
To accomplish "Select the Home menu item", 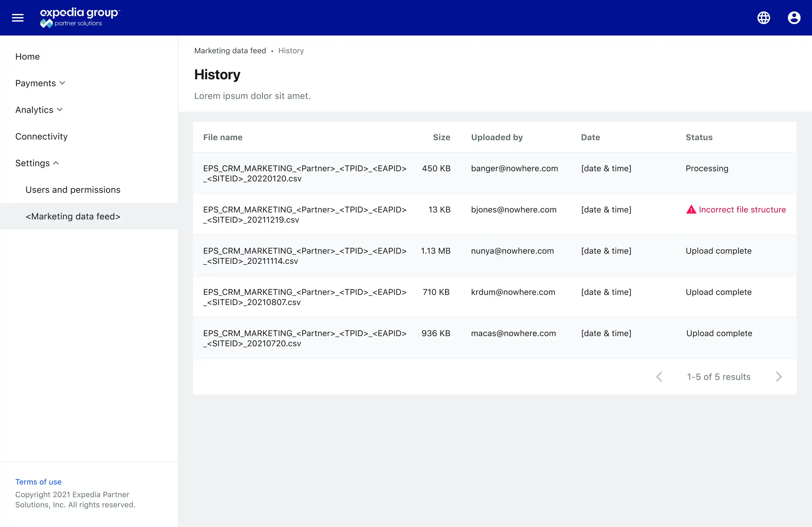I will (27, 56).
